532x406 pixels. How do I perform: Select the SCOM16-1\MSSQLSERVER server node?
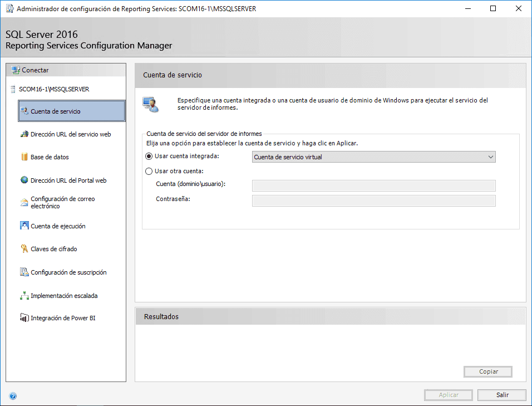pyautogui.click(x=54, y=89)
